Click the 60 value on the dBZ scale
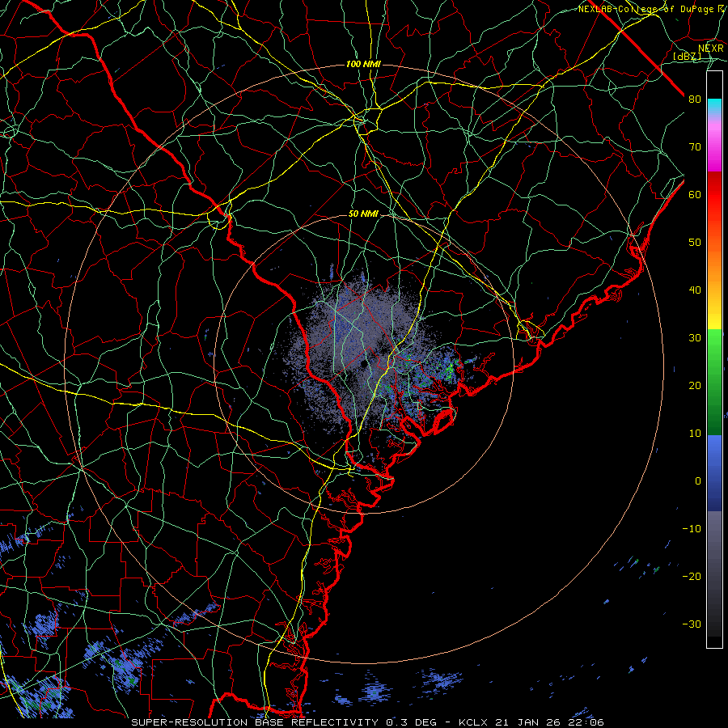728x728 pixels. coord(695,194)
